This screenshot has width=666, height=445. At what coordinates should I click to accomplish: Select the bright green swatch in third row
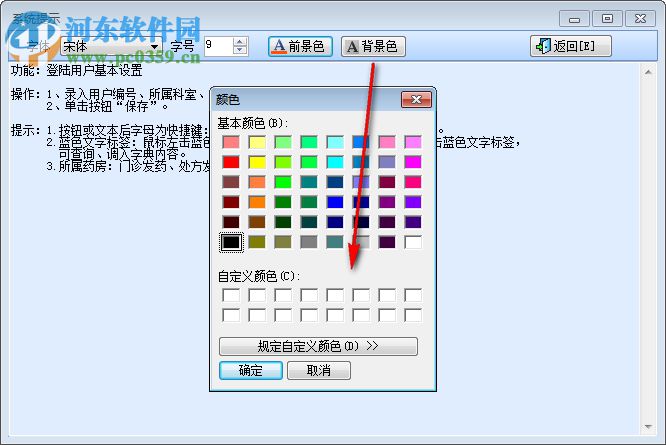[x=283, y=182]
